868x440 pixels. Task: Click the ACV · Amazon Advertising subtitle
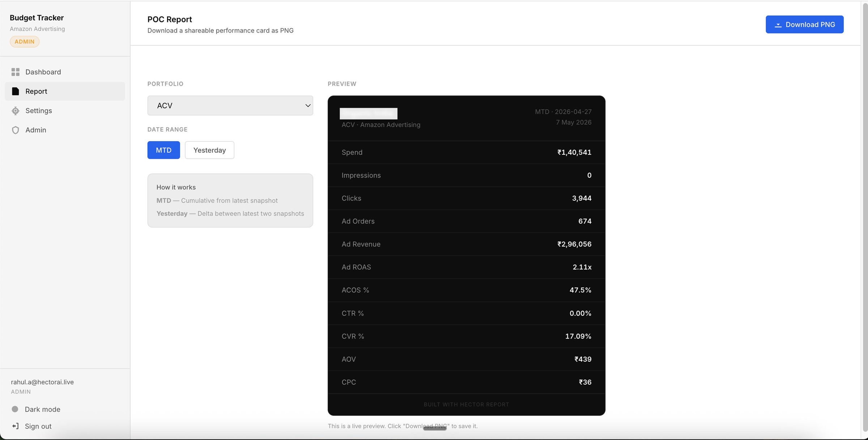pyautogui.click(x=381, y=125)
